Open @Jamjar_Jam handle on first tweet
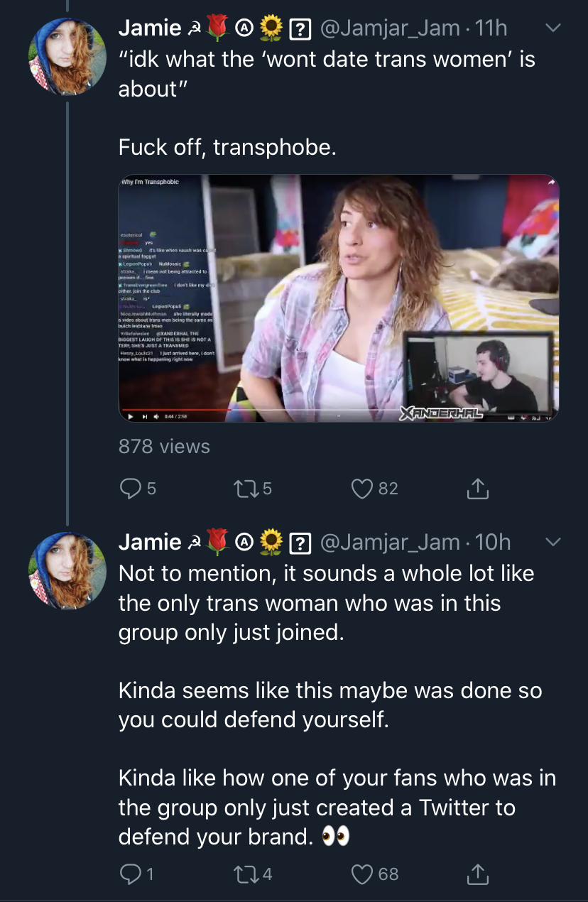The height and width of the screenshot is (902, 588). [391, 28]
